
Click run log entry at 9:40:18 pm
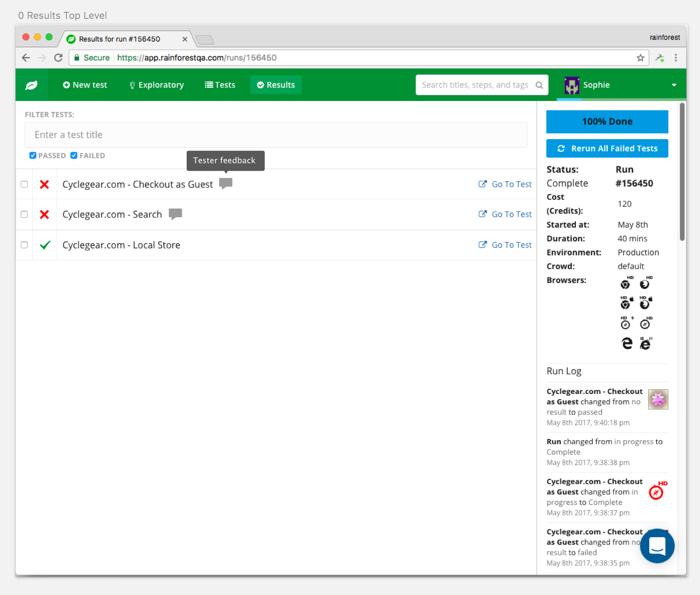pyautogui.click(x=607, y=407)
